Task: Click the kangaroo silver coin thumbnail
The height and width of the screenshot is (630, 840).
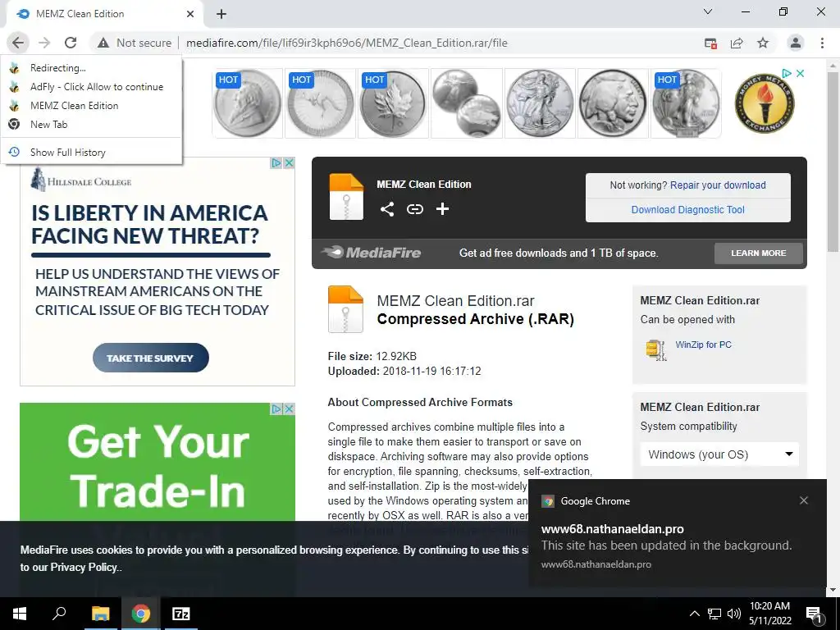Action: (x=321, y=103)
